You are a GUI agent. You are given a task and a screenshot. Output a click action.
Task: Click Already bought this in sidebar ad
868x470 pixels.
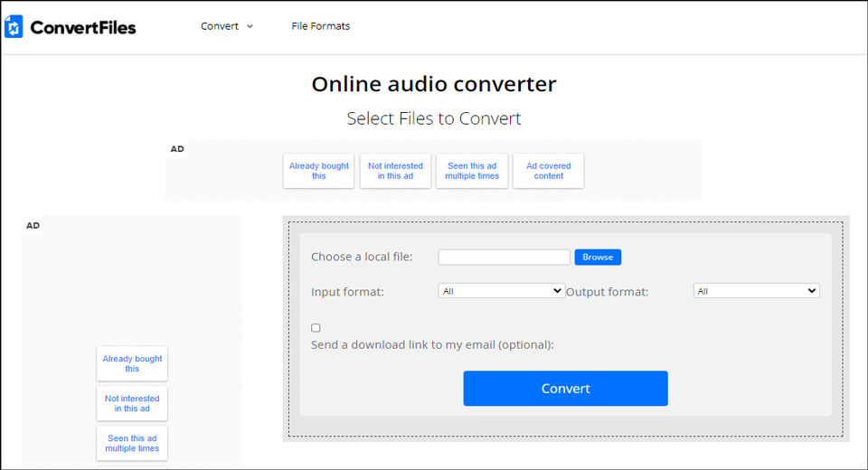(x=132, y=363)
